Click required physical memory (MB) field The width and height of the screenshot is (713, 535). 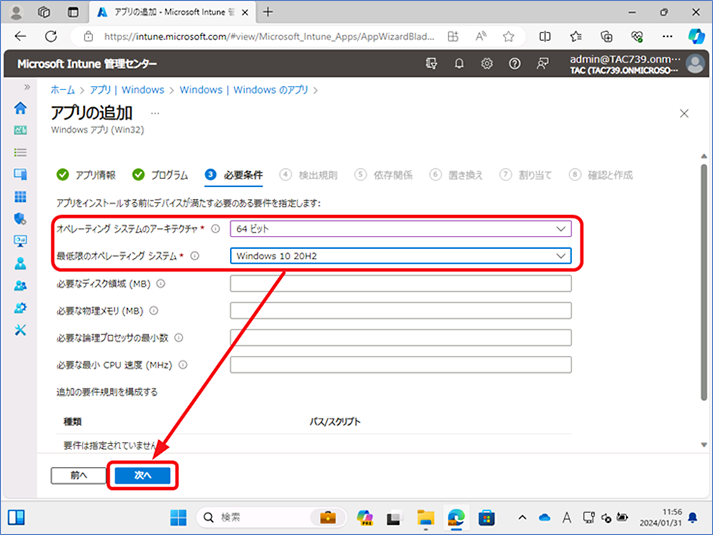401,311
